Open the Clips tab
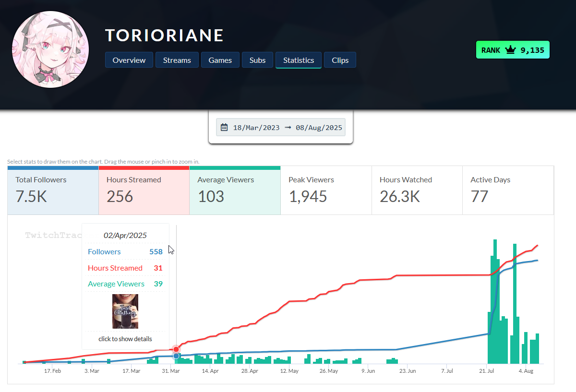Screen dimensions: 576x392 pyautogui.click(x=340, y=60)
